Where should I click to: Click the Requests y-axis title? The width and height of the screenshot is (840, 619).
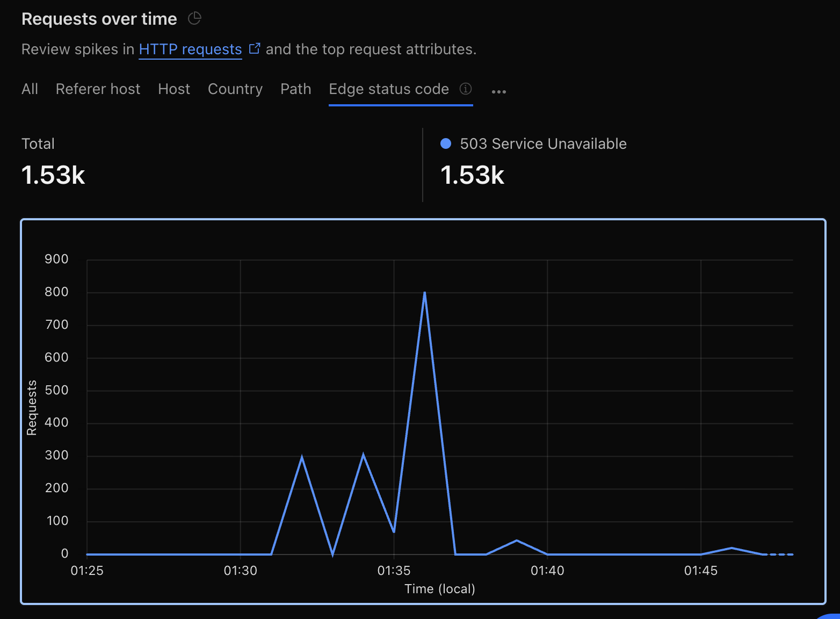pos(32,408)
